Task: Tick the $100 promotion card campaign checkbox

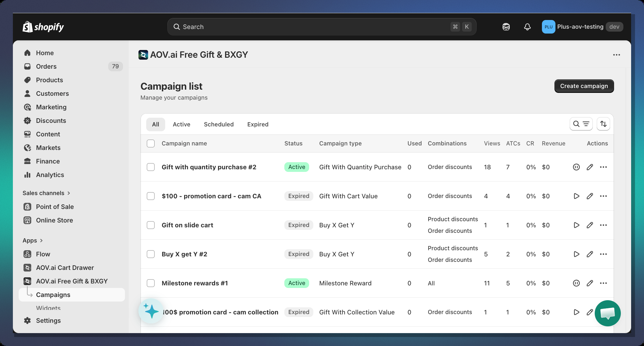Action: click(x=151, y=196)
